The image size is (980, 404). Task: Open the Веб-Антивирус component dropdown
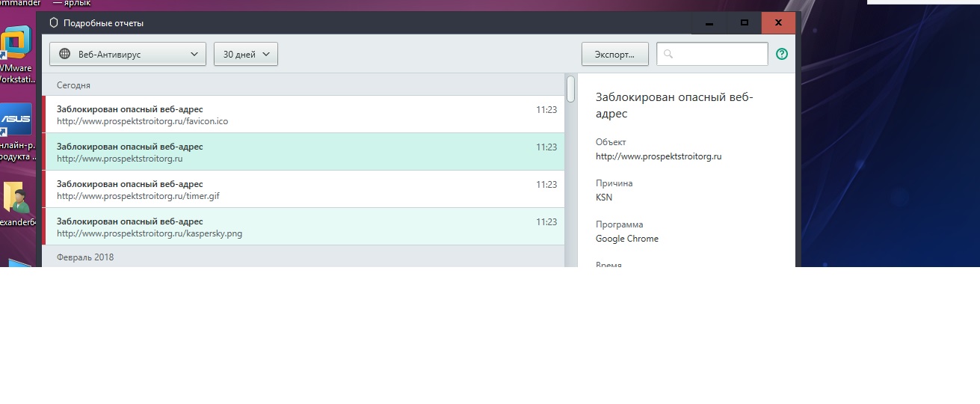pyautogui.click(x=128, y=55)
